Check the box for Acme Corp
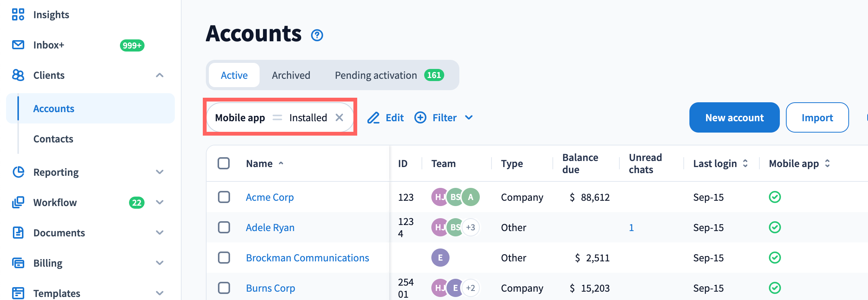868x300 pixels. point(224,197)
